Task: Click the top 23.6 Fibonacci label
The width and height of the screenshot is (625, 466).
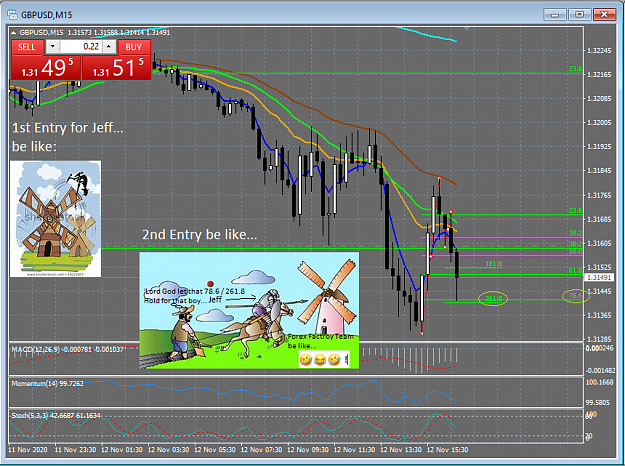Action: click(x=575, y=69)
